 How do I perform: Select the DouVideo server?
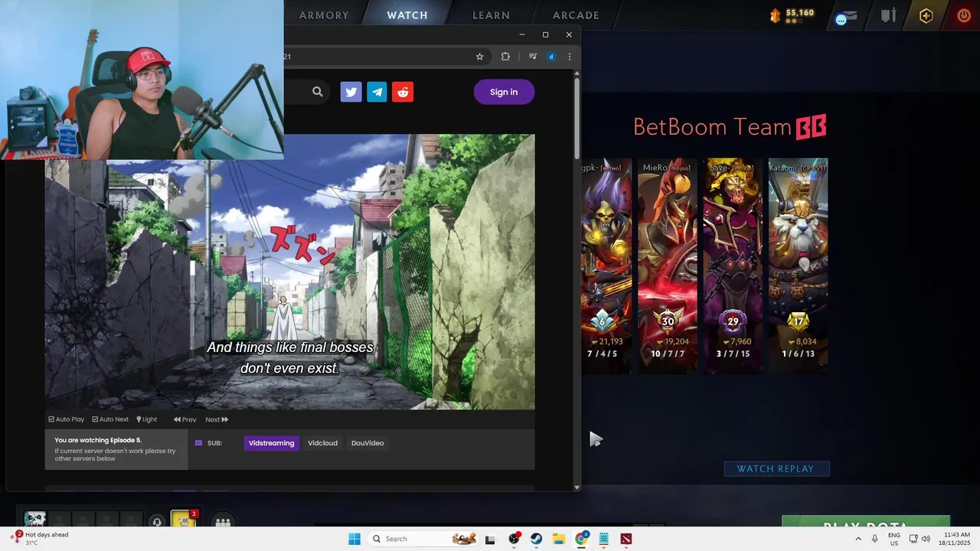pos(367,443)
